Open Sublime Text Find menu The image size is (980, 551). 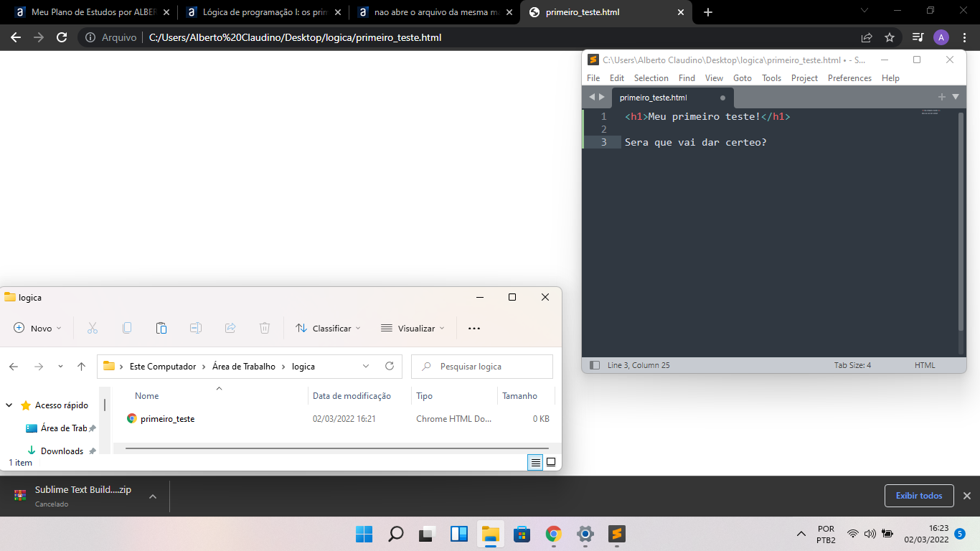click(687, 78)
